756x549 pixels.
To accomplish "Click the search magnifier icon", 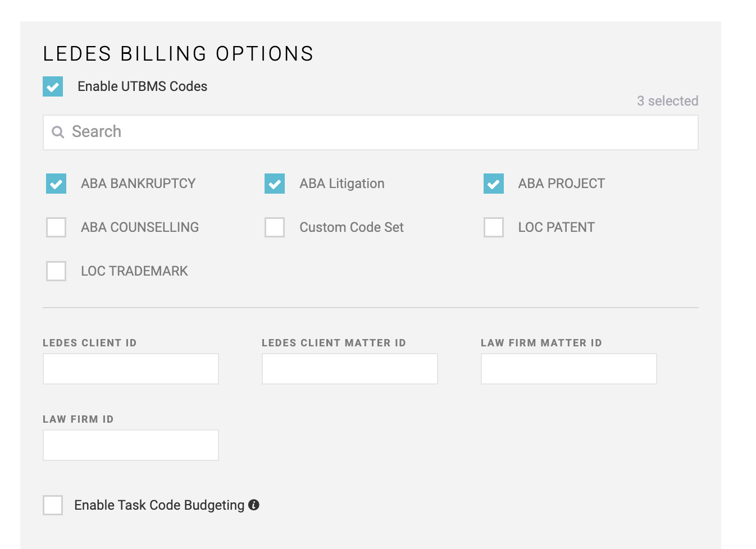I will (58, 132).
